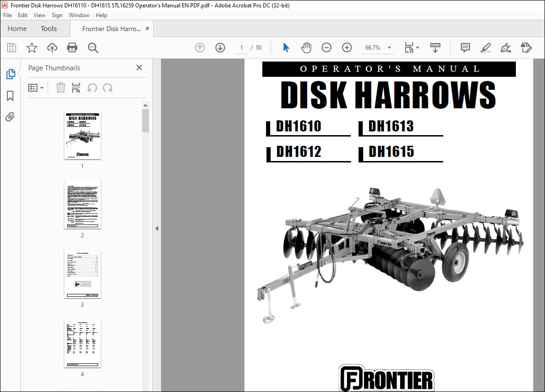Add a comment sticky note
This screenshot has height=392, width=545.
[x=465, y=48]
